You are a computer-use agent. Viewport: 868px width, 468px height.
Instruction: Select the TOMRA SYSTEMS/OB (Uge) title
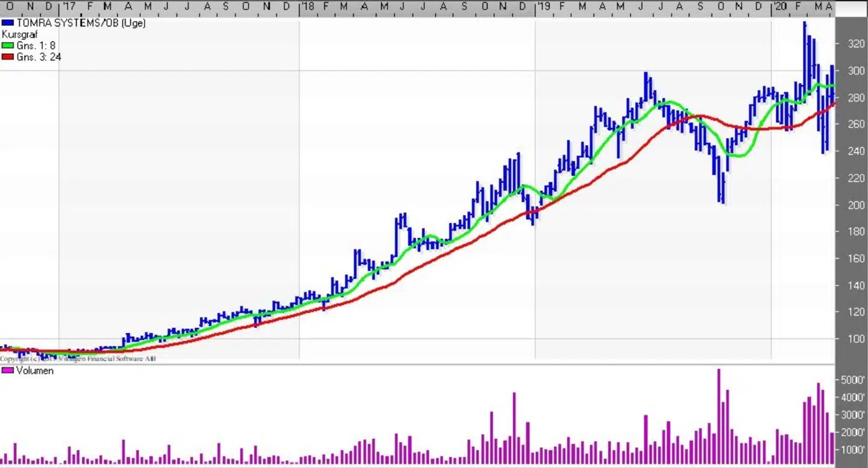click(x=81, y=23)
